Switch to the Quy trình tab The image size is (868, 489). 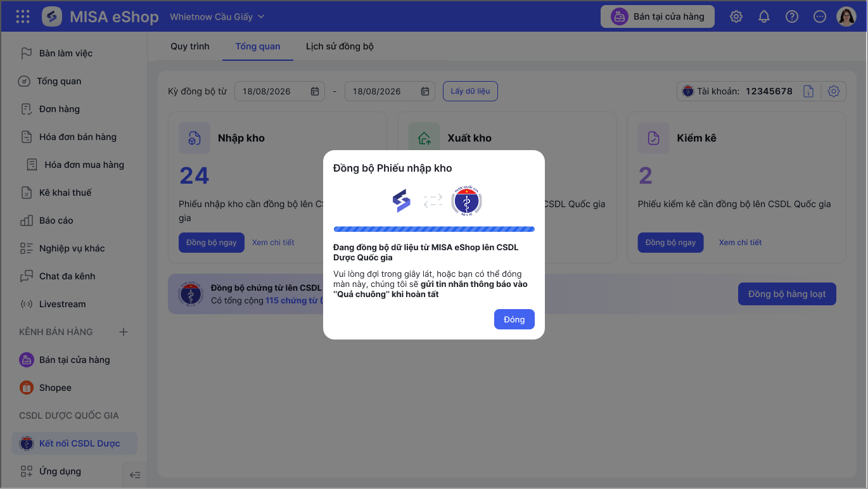pyautogui.click(x=190, y=46)
